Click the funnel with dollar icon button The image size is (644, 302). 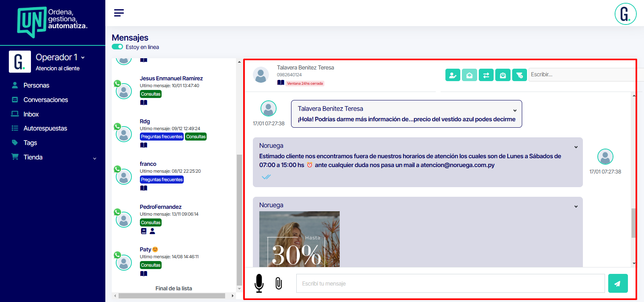519,75
